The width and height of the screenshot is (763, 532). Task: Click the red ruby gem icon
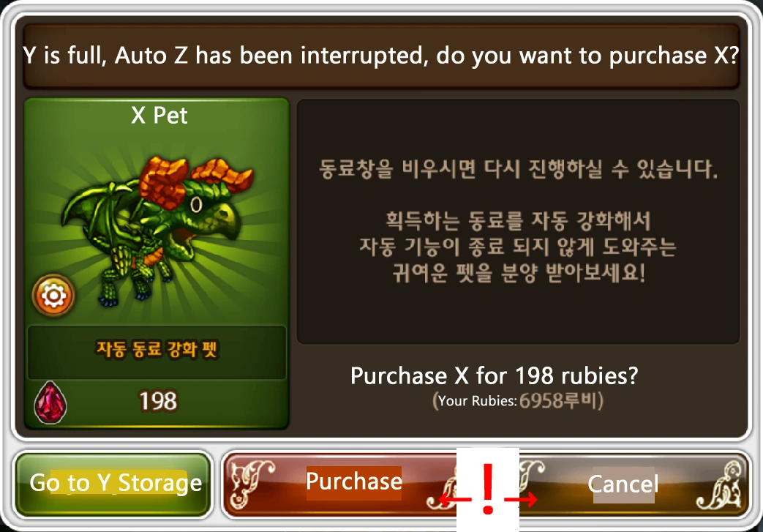(x=50, y=402)
